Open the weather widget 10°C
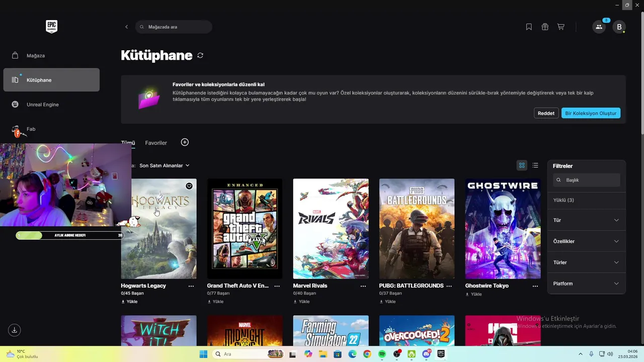This screenshot has width=644, height=362. (23, 354)
